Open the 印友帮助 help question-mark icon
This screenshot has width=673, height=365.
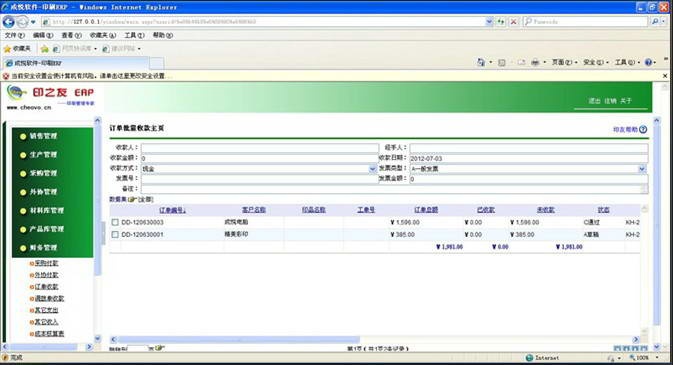coord(643,129)
